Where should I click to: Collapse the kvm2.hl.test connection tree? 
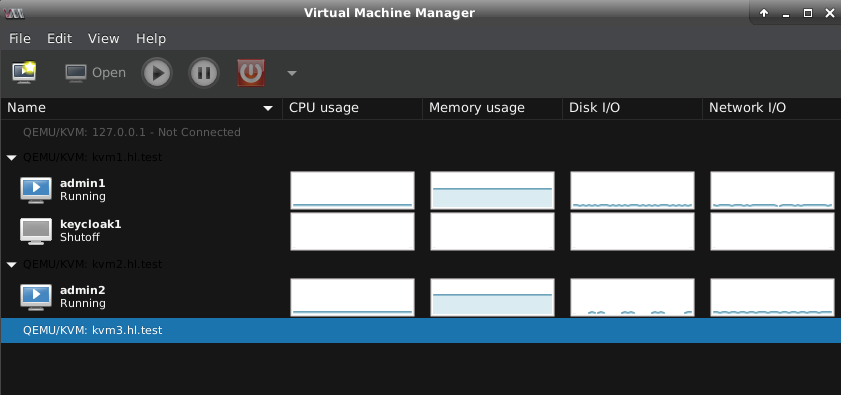point(12,265)
